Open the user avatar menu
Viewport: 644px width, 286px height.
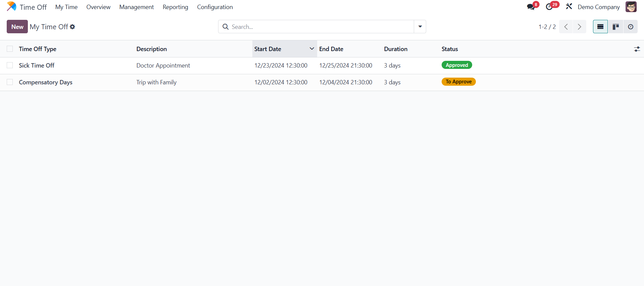(631, 7)
